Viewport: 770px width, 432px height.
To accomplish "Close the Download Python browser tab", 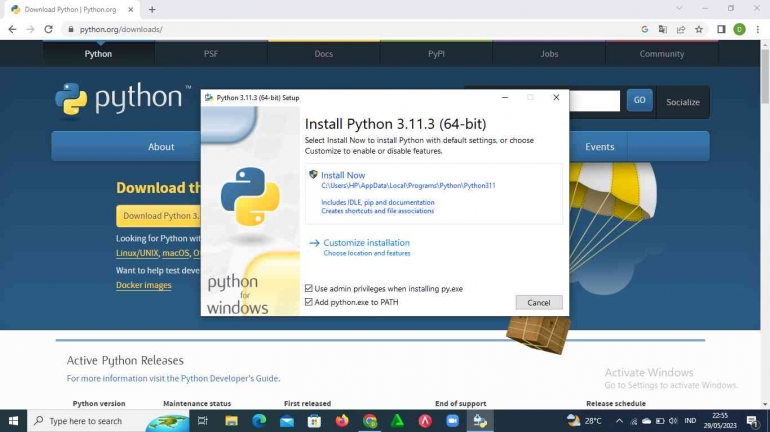I will [131, 9].
